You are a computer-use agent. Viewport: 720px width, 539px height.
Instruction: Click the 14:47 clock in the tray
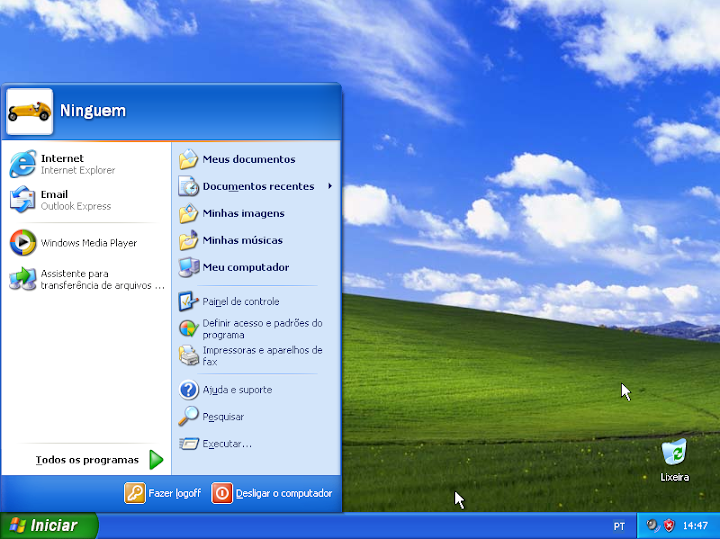point(695,526)
